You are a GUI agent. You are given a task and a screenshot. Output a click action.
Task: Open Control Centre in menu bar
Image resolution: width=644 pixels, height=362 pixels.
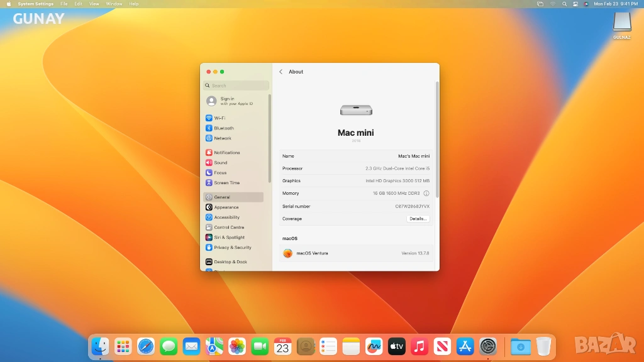pyautogui.click(x=575, y=4)
